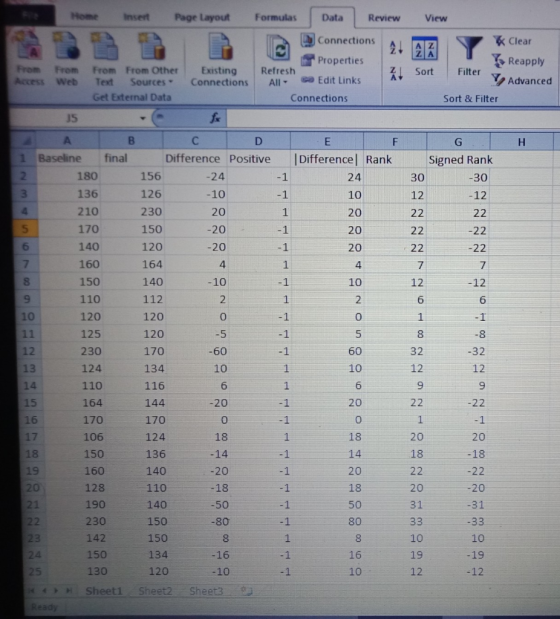Select column G header
This screenshot has width=560, height=619.
[x=458, y=142]
